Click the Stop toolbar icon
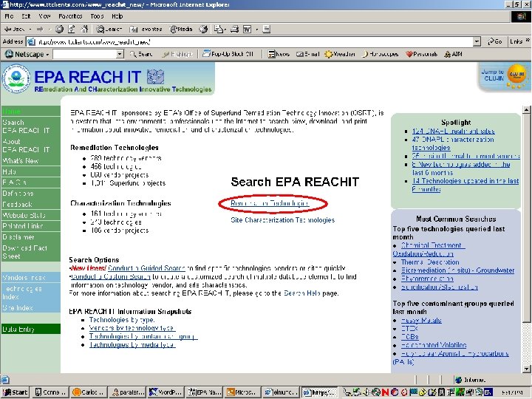This screenshot has width=532, height=399. pos(59,29)
